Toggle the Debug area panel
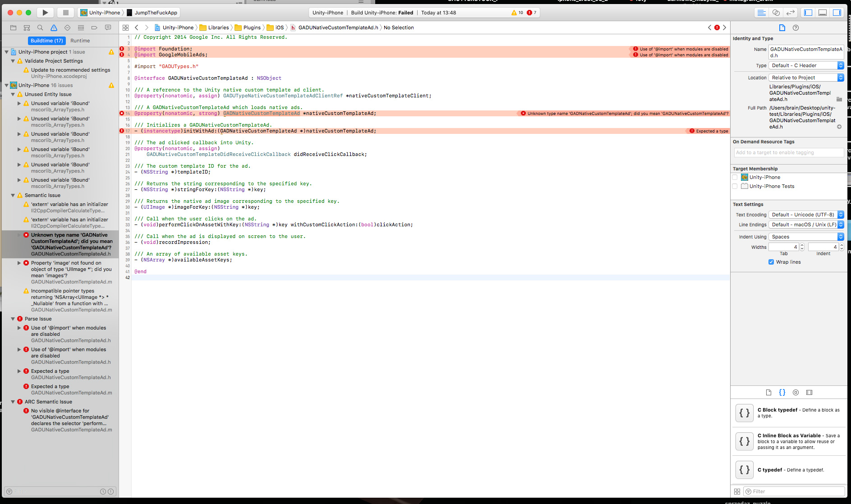Viewport: 851px width, 504px height. (823, 13)
